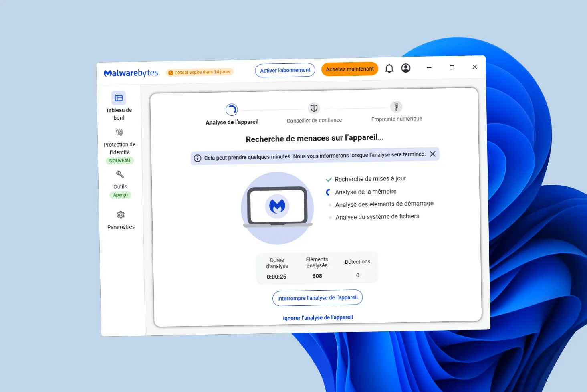Click the NOUVEAU badge
The height and width of the screenshot is (392, 587).
(x=120, y=161)
